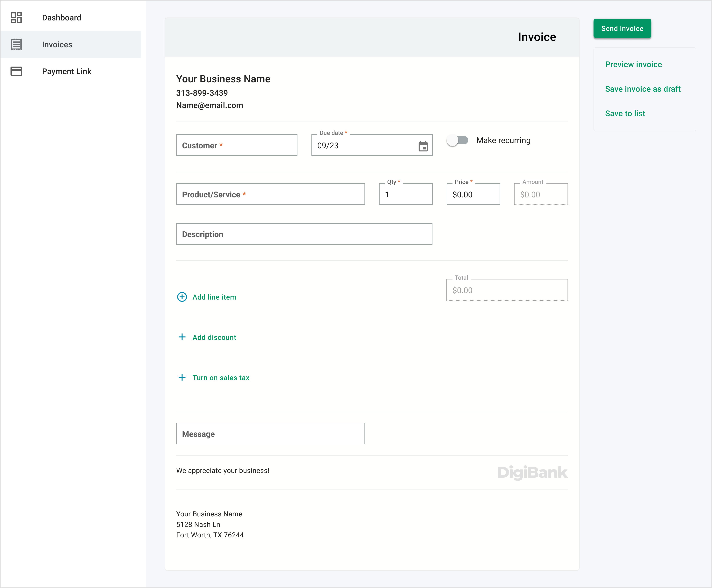The image size is (712, 588).
Task: Open the Customer selection field
Action: [237, 145]
